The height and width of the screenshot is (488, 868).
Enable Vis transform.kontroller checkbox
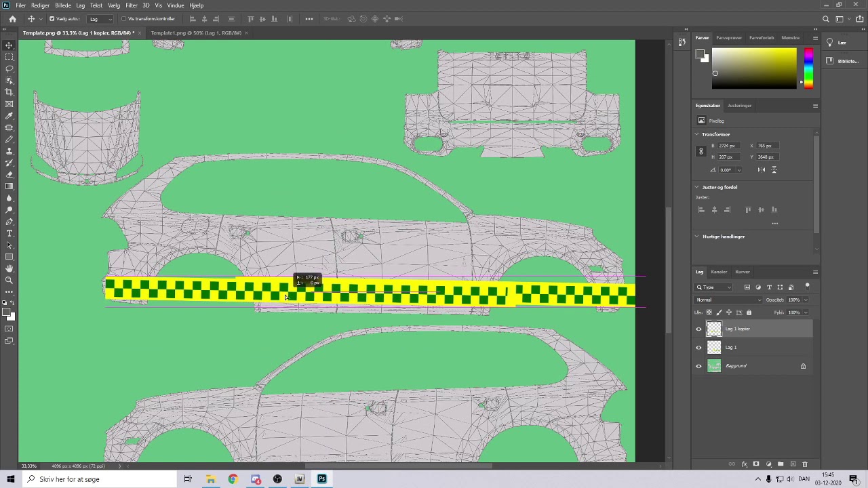point(123,19)
